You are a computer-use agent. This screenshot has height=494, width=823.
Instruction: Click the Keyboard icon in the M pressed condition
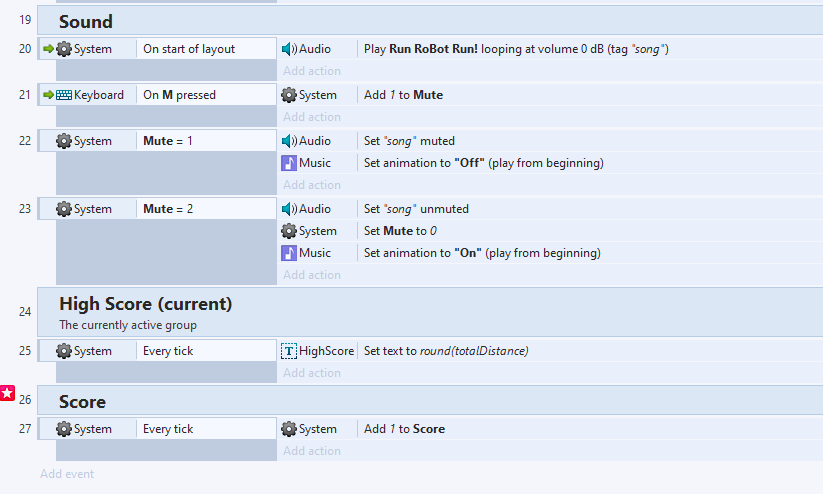[64, 95]
